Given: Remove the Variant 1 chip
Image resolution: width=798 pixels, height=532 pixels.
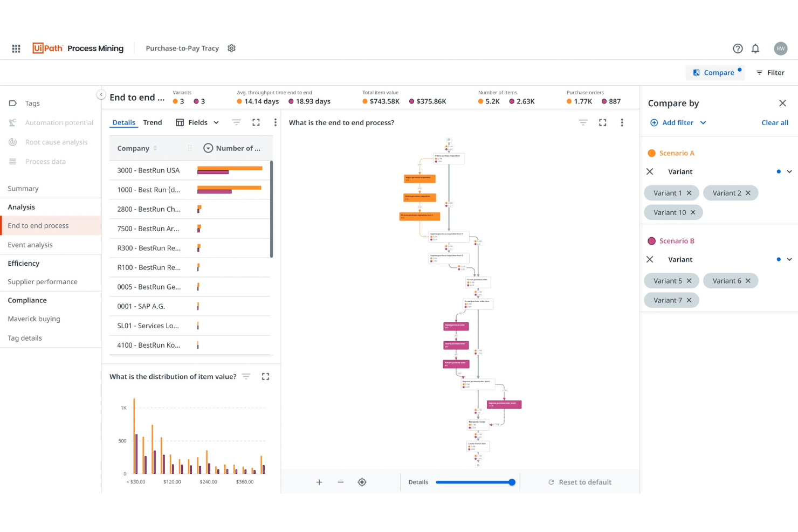Looking at the screenshot, I should coord(689,193).
